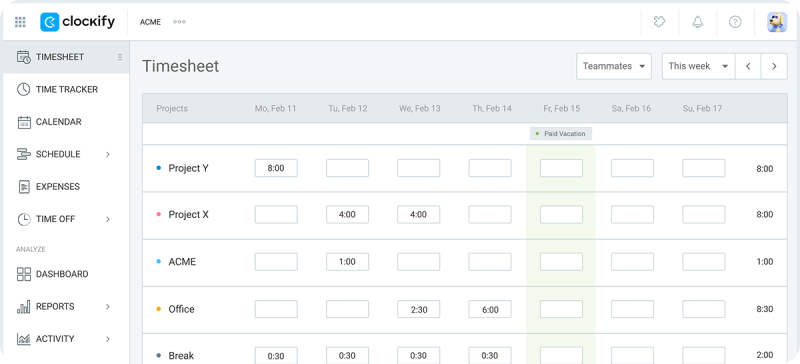
Task: Click the Expenses receipt icon
Action: pos(23,187)
